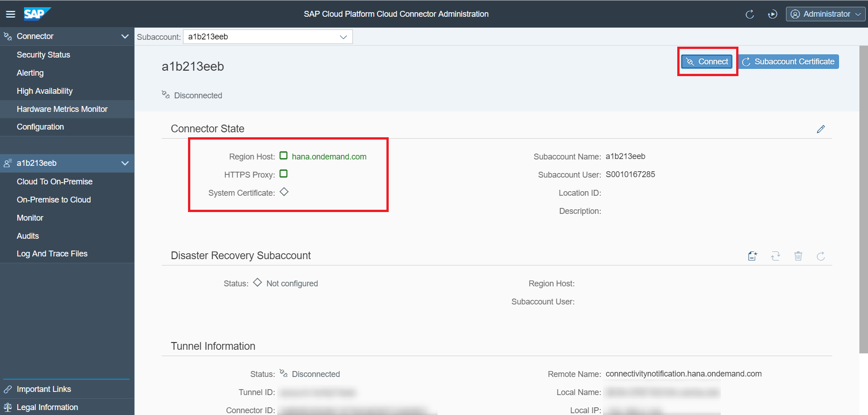Go to High Availability
868x415 pixels.
[x=45, y=91]
